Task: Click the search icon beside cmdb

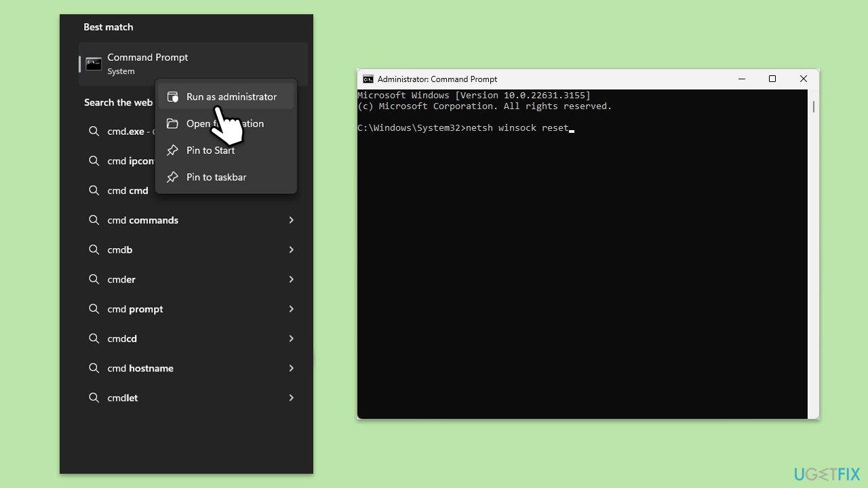Action: 94,249
